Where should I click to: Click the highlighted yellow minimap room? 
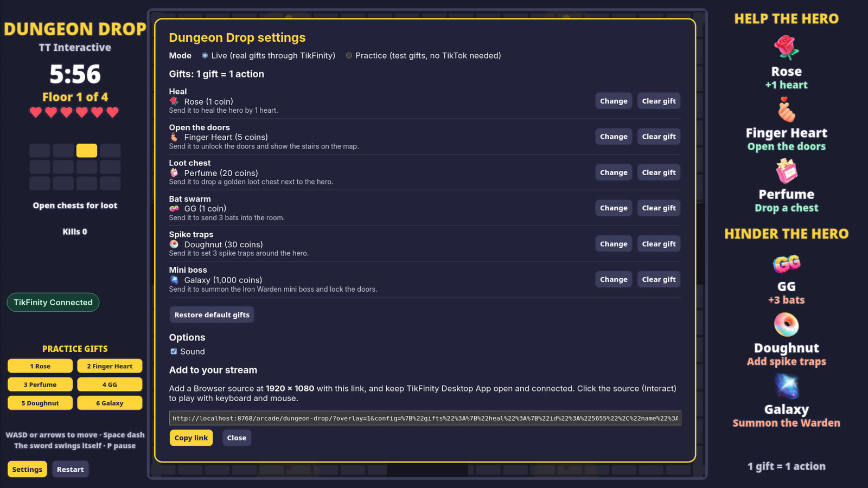click(87, 150)
